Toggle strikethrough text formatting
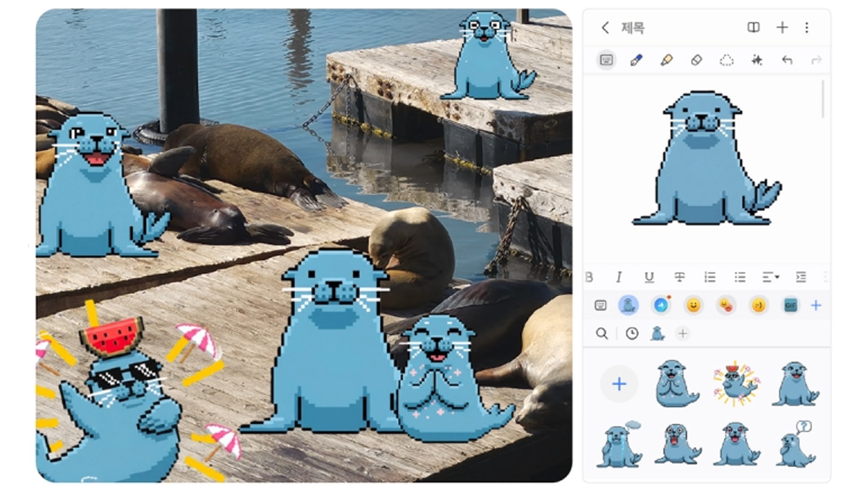Image resolution: width=868 pixels, height=488 pixels. [679, 277]
